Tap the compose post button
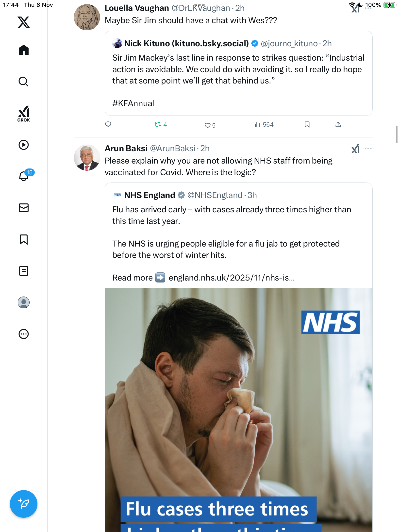 pyautogui.click(x=24, y=504)
